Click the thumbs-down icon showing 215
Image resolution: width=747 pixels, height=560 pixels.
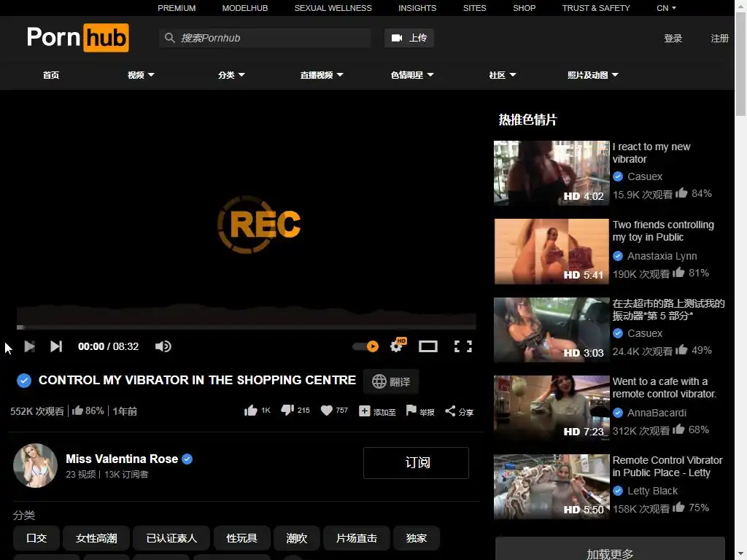(x=287, y=410)
